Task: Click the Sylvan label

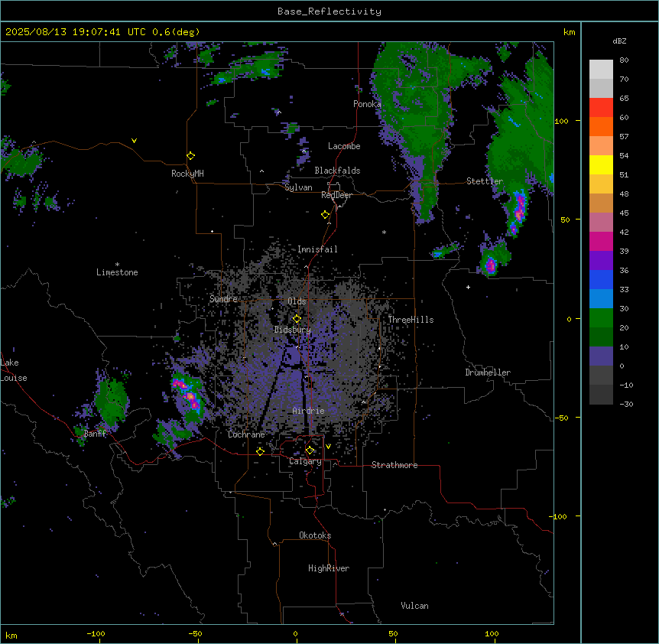Action: (298, 187)
